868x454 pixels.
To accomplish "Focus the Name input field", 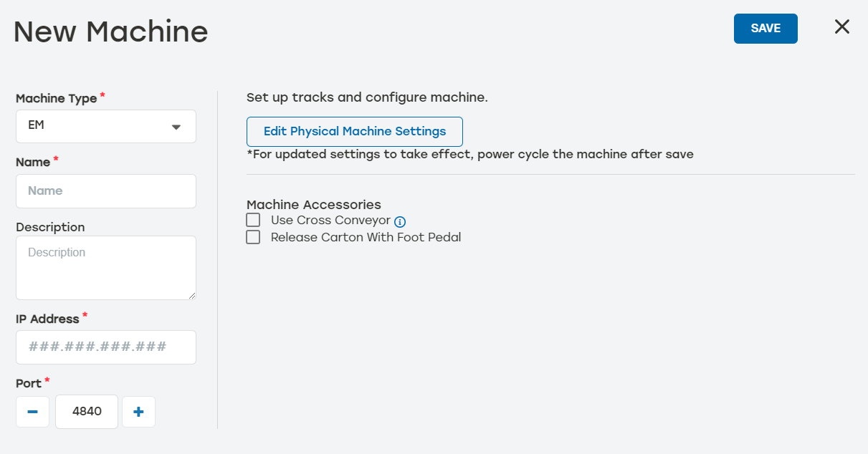I will click(106, 191).
